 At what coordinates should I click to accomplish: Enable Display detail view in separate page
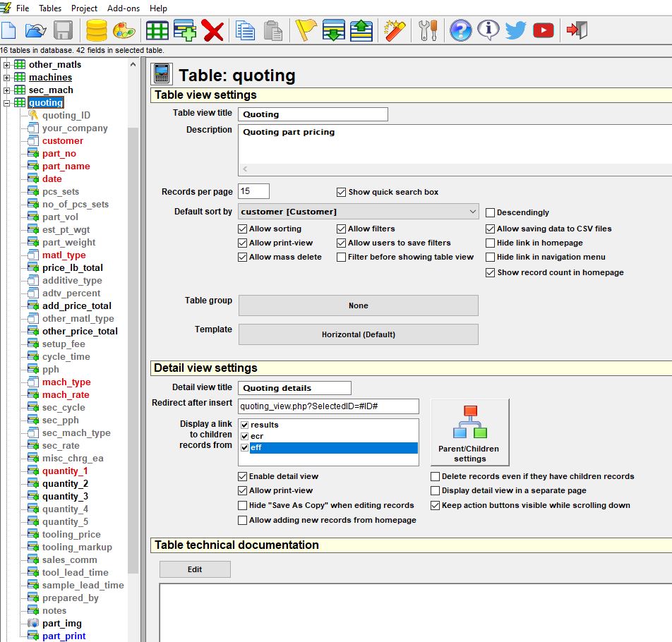tap(435, 490)
